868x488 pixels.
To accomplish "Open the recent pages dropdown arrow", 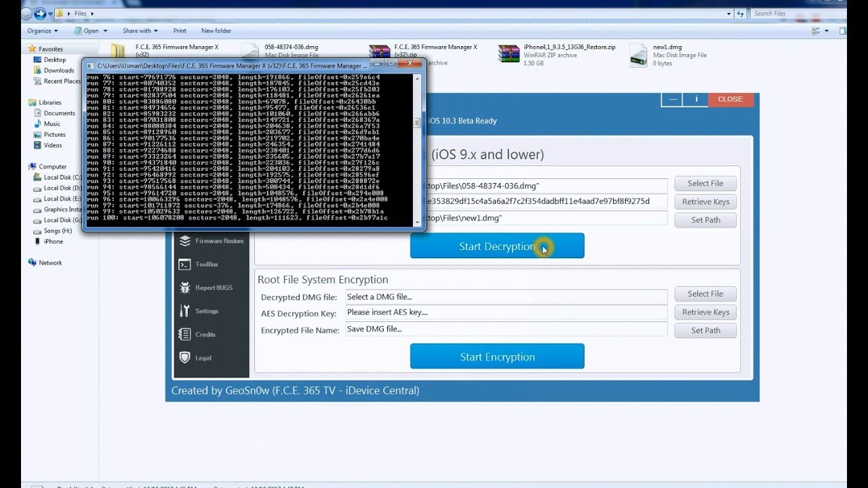I will click(x=50, y=13).
